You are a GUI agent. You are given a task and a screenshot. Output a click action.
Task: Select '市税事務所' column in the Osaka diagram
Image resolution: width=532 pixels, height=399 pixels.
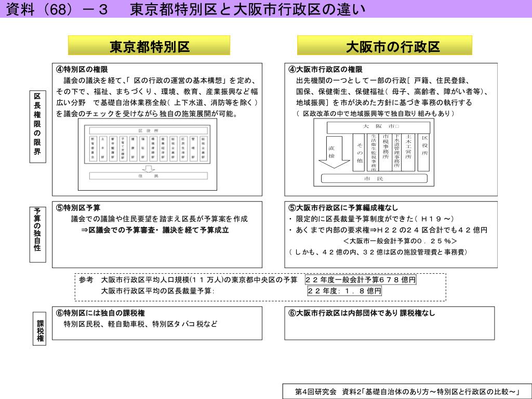pos(385,152)
